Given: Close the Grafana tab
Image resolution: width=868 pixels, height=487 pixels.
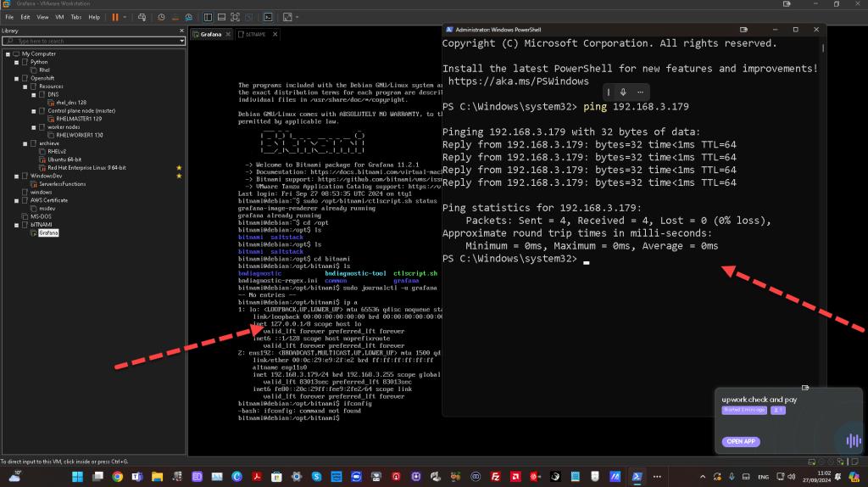Looking at the screenshot, I should coord(228,34).
